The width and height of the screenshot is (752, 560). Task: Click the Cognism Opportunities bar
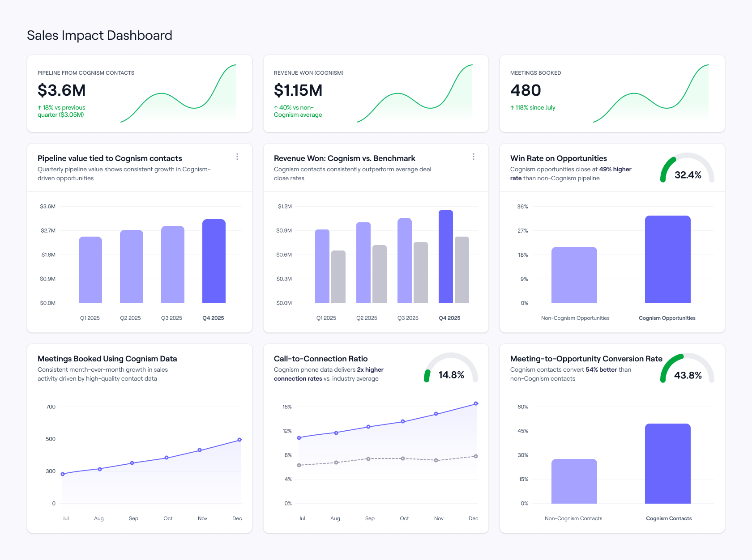click(x=667, y=259)
